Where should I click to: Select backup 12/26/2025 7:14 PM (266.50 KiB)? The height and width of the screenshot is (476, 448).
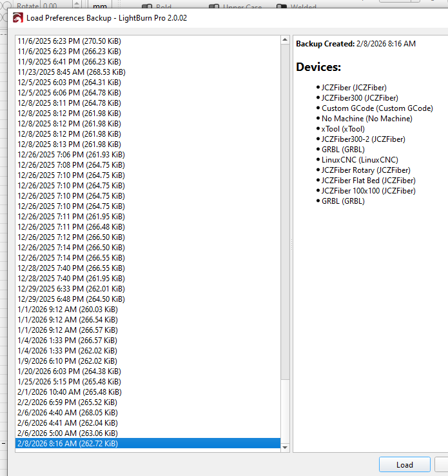coord(148,248)
